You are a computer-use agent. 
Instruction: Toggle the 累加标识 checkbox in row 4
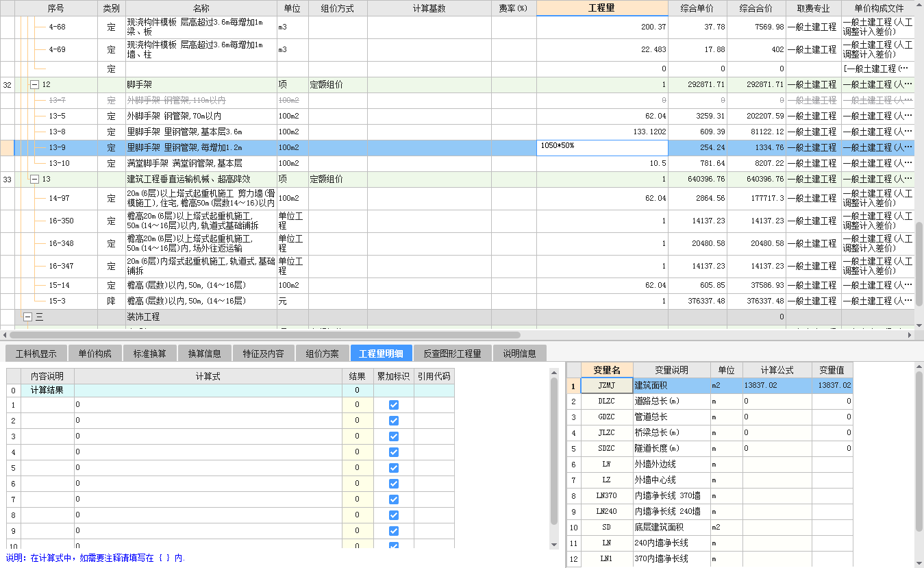[393, 452]
